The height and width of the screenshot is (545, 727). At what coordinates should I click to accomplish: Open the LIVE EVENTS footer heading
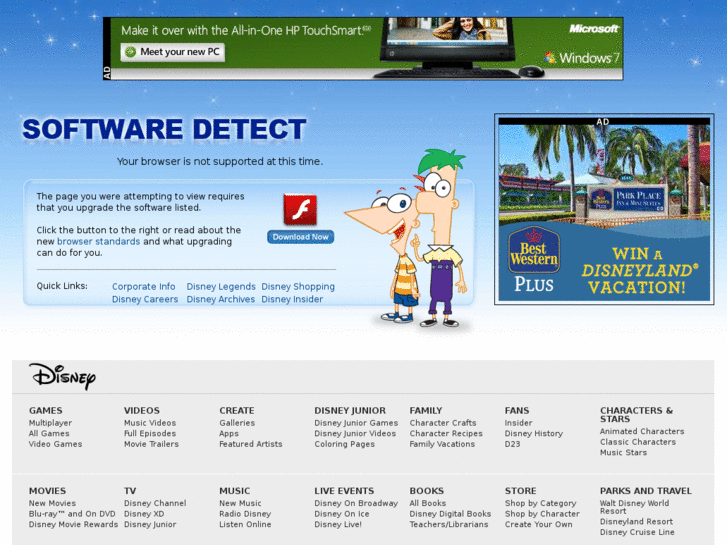tap(344, 491)
